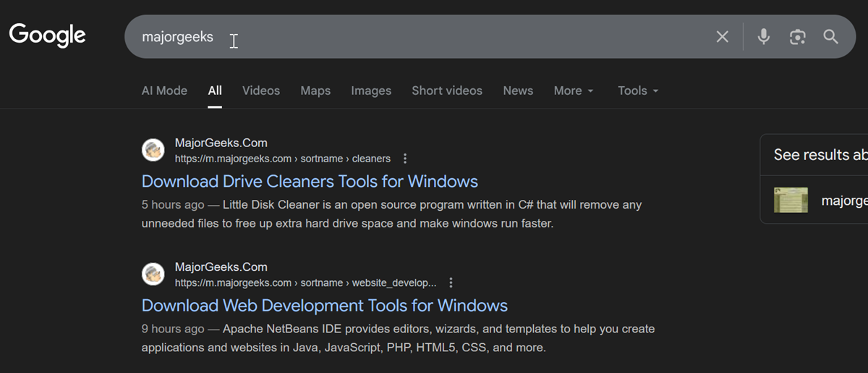
Task: Expand the Tools dropdown
Action: coord(638,91)
